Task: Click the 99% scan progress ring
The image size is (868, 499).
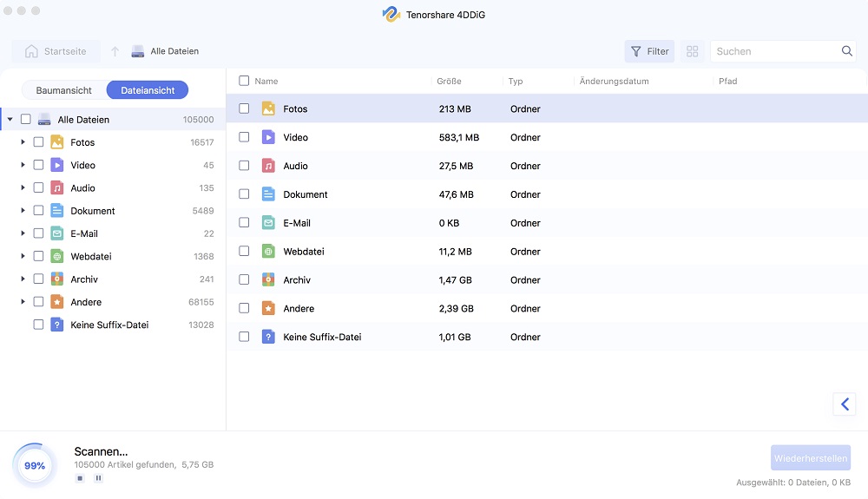Action: click(35, 466)
